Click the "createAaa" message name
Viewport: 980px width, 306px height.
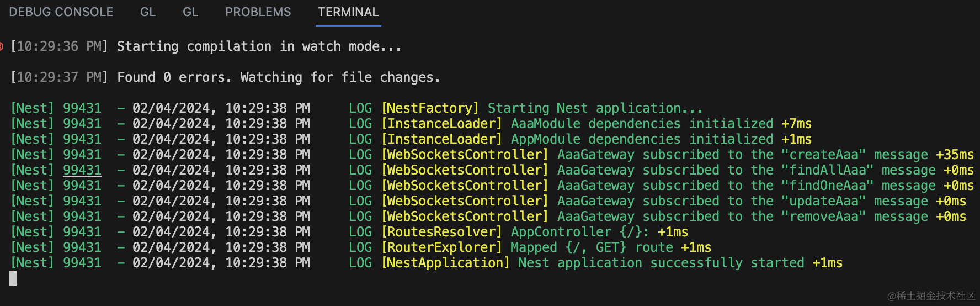click(x=823, y=155)
